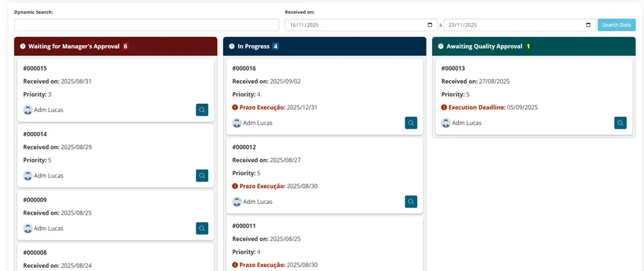Click Priority 5 on card #000013
The width and height of the screenshot is (644, 271).
click(x=455, y=95)
